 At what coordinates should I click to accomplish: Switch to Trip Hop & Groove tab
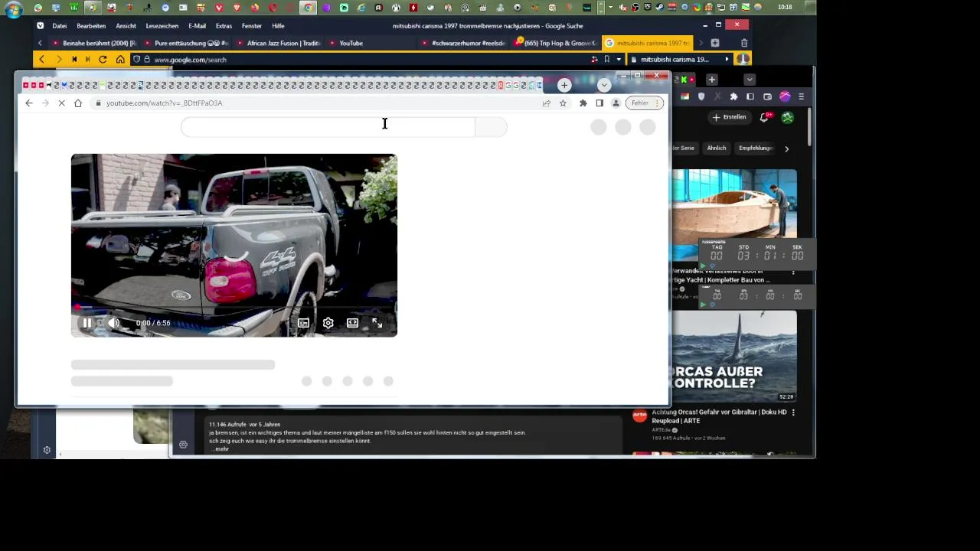point(554,43)
